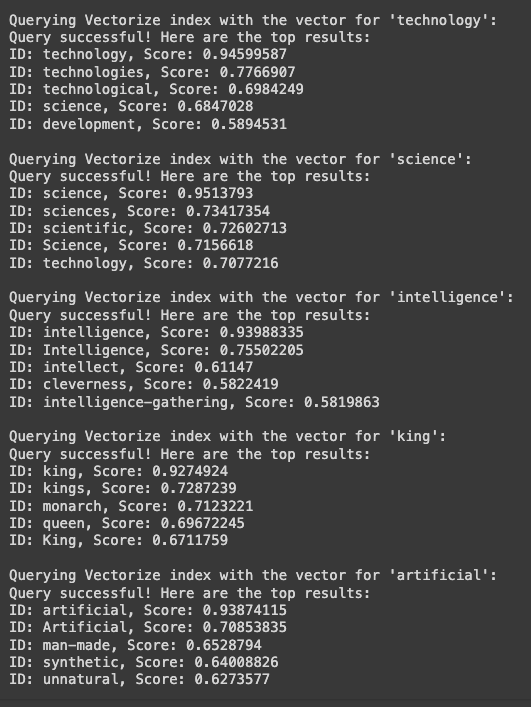531x707 pixels.
Task: Click the 'synthetic' result line
Action: 143,662
